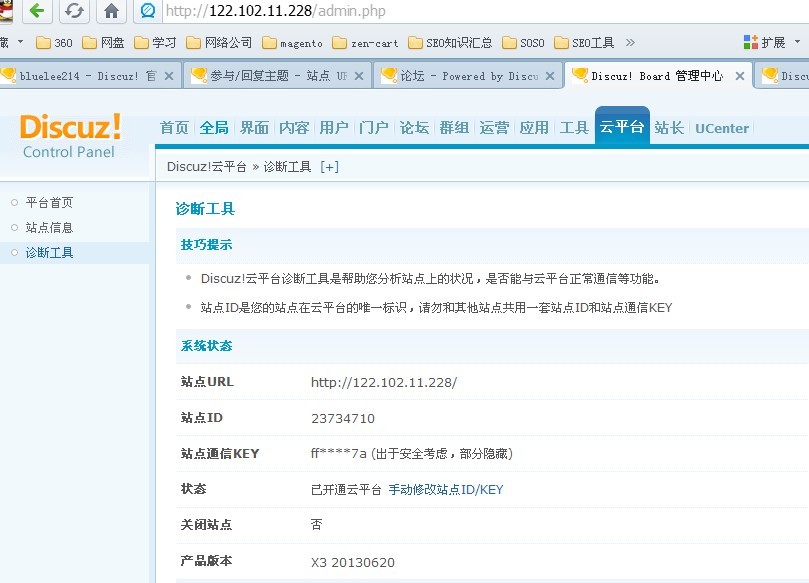Click the Discuz!云平台 breadcrumb text
The height and width of the screenshot is (583, 809).
[x=206, y=167]
